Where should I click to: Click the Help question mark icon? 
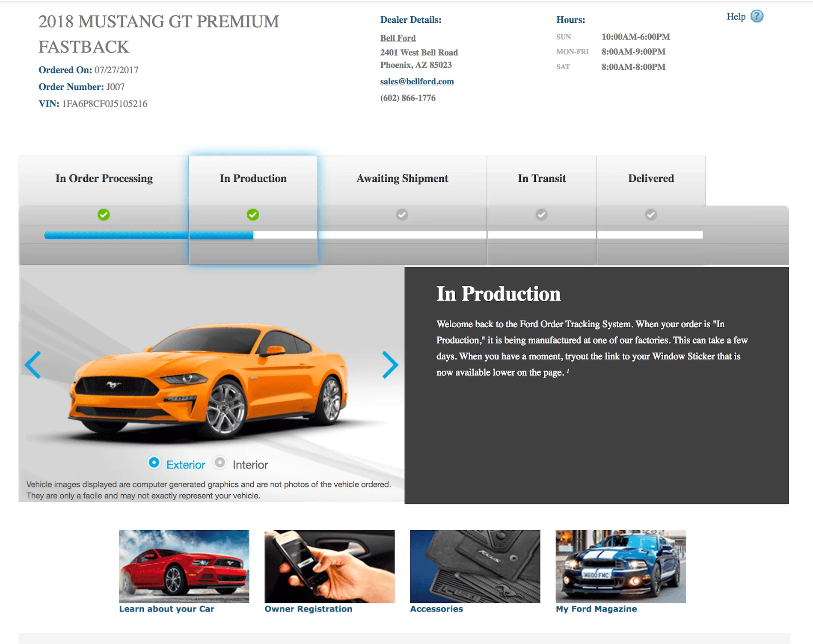[x=757, y=16]
